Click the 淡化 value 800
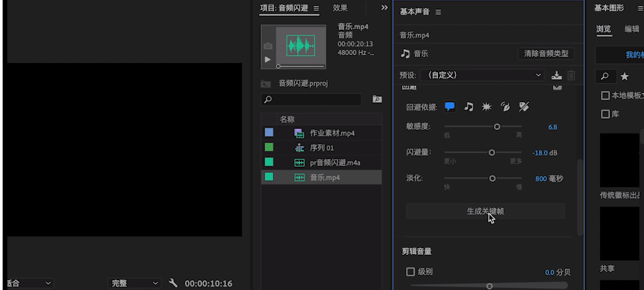Screen dimensions: 644x290 pos(541,179)
